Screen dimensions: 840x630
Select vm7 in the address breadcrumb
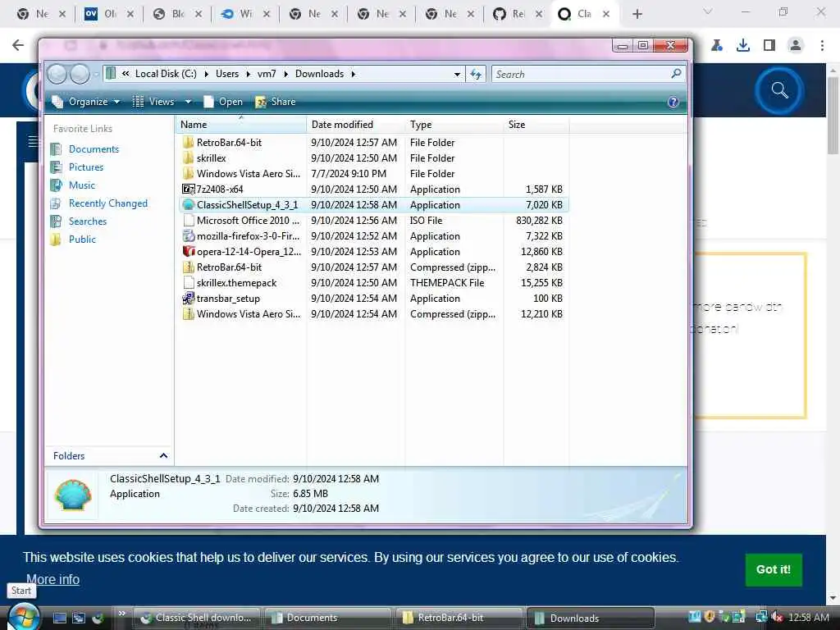[267, 73]
